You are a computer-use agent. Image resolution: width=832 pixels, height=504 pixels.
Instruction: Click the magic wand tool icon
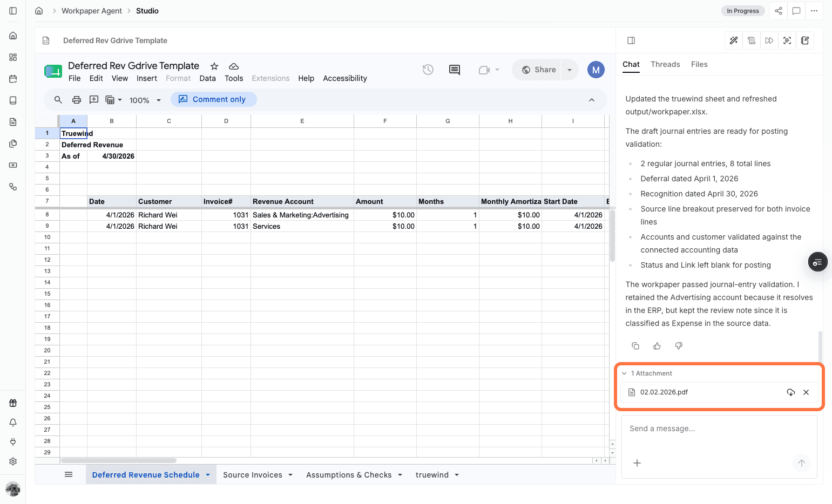click(734, 40)
